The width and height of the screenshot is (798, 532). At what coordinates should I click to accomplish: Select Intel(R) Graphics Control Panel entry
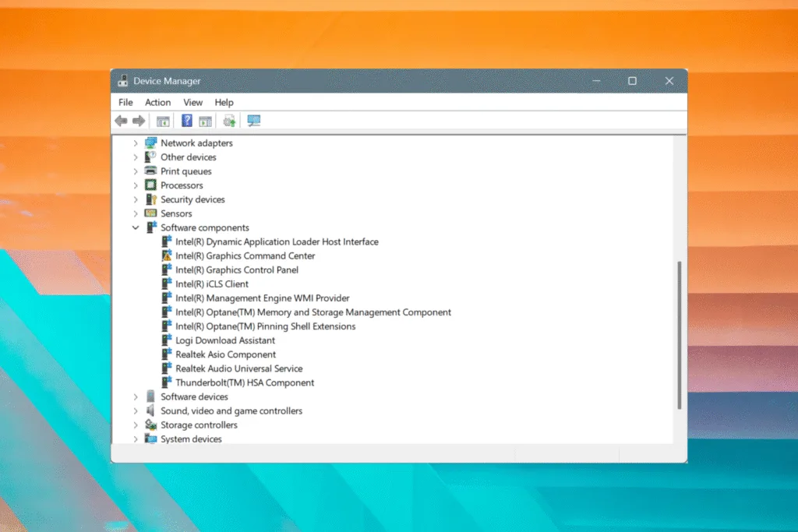[237, 270]
